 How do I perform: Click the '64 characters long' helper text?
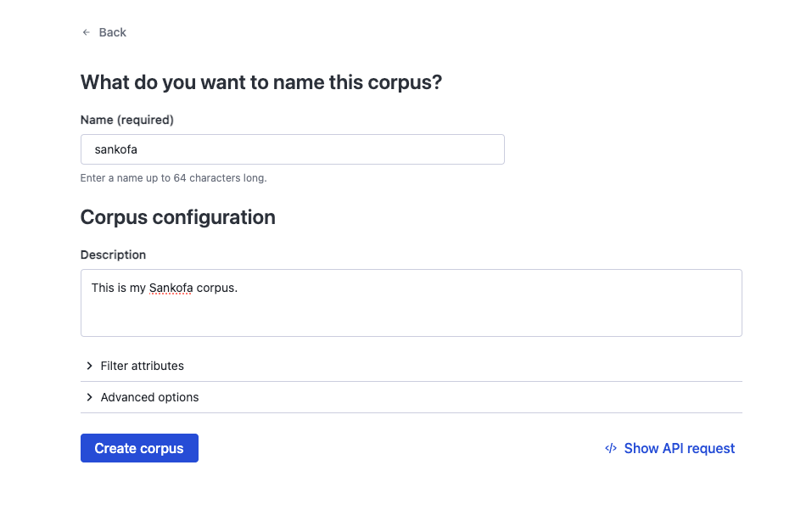click(x=220, y=178)
